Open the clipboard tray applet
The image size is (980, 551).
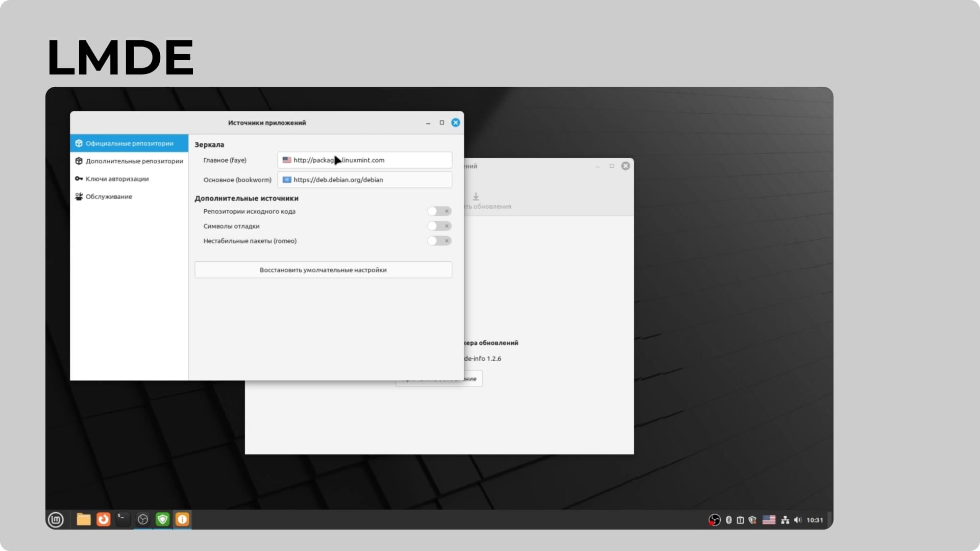pyautogui.click(x=741, y=520)
